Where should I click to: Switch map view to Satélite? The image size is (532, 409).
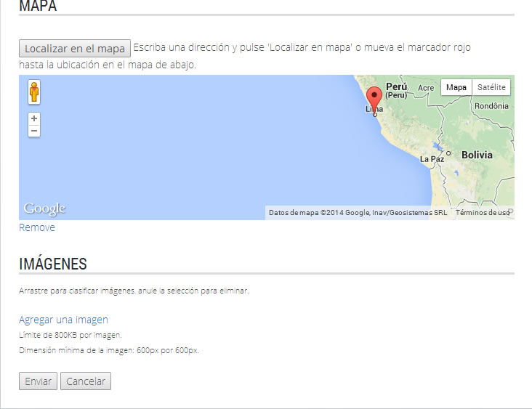point(491,87)
